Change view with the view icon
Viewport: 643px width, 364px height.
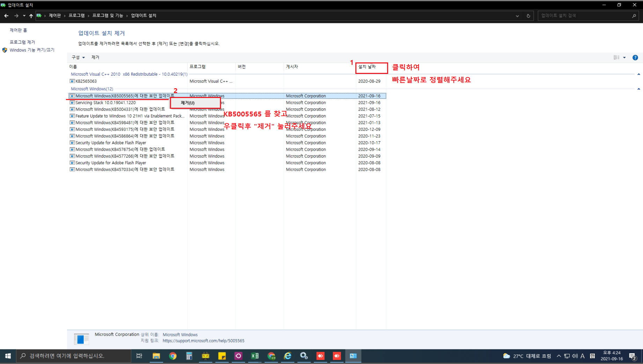pyautogui.click(x=616, y=58)
